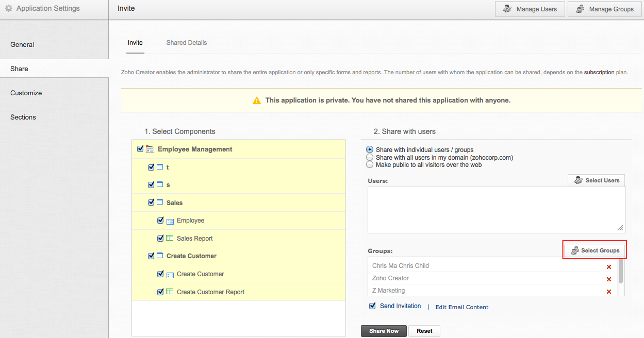Viewport: 644px width, 338px height.
Task: Choose 'Share with all users in my domain'
Action: [x=370, y=158]
